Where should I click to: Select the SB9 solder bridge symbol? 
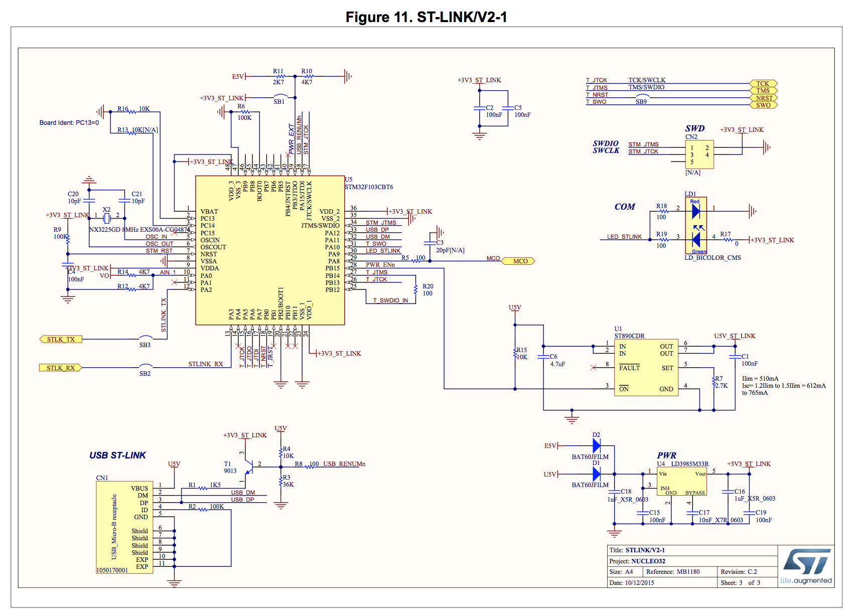(642, 95)
